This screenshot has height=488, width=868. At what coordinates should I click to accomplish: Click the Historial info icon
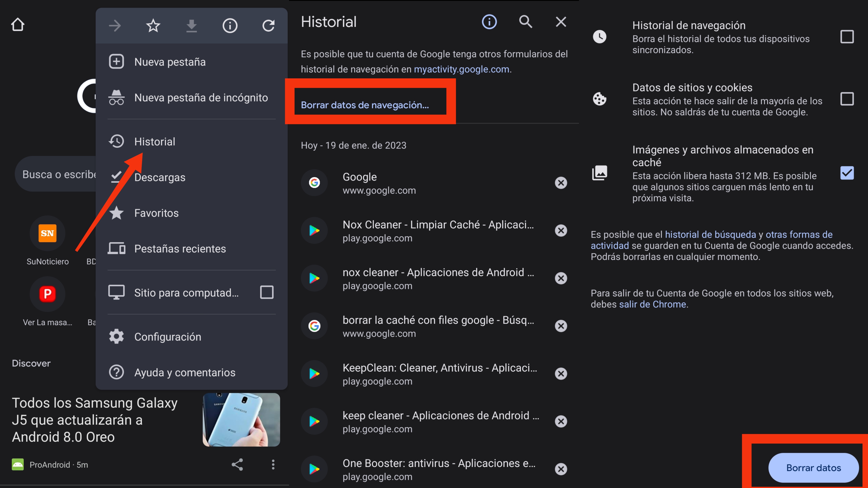[489, 22]
